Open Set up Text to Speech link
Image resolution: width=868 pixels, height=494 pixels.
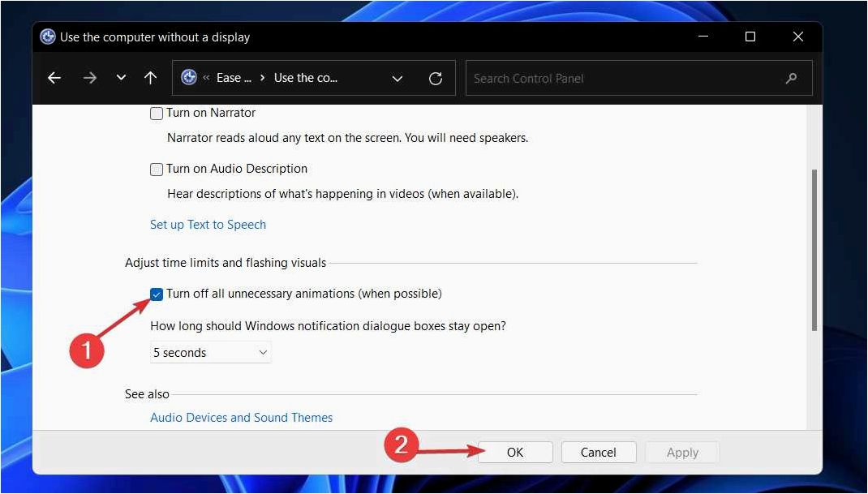(x=208, y=225)
